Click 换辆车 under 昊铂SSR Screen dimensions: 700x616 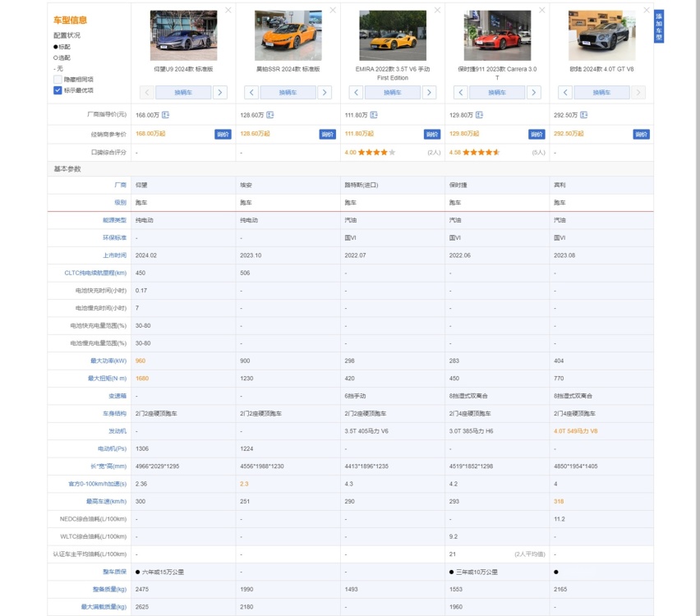pos(288,92)
